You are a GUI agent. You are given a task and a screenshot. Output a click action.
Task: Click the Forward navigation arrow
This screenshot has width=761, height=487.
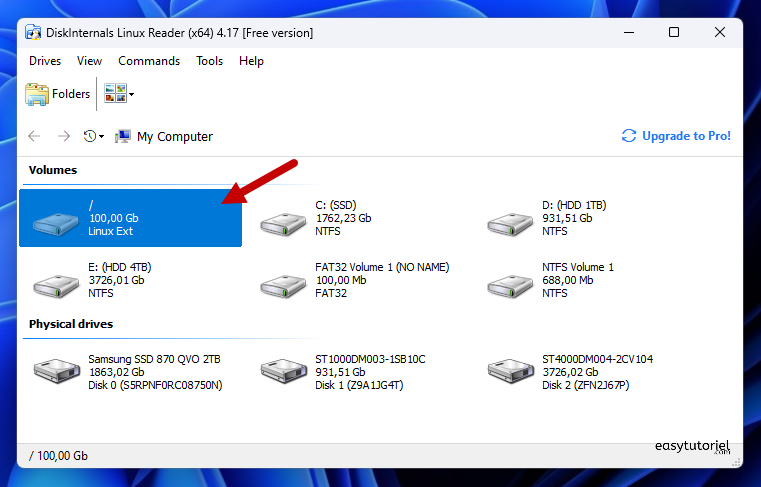coord(63,137)
